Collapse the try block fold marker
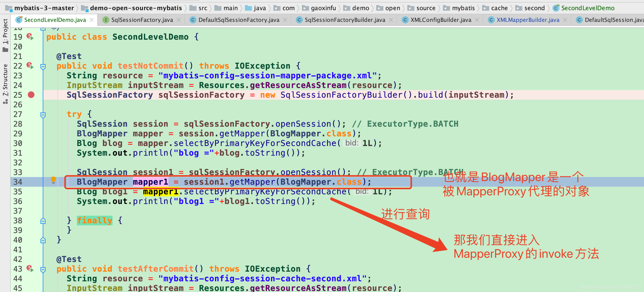Viewport: 644px width, 292px height. tap(43, 115)
